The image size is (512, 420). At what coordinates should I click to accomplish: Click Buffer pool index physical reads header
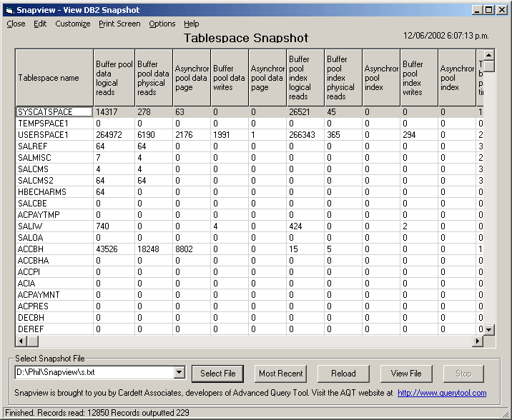(343, 78)
